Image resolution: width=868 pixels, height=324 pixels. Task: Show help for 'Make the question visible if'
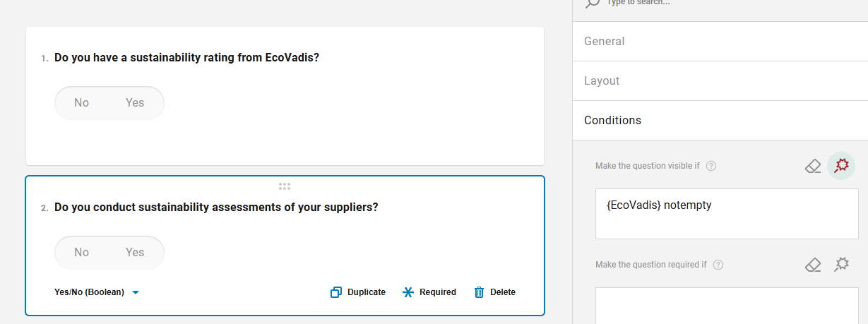pyautogui.click(x=711, y=166)
